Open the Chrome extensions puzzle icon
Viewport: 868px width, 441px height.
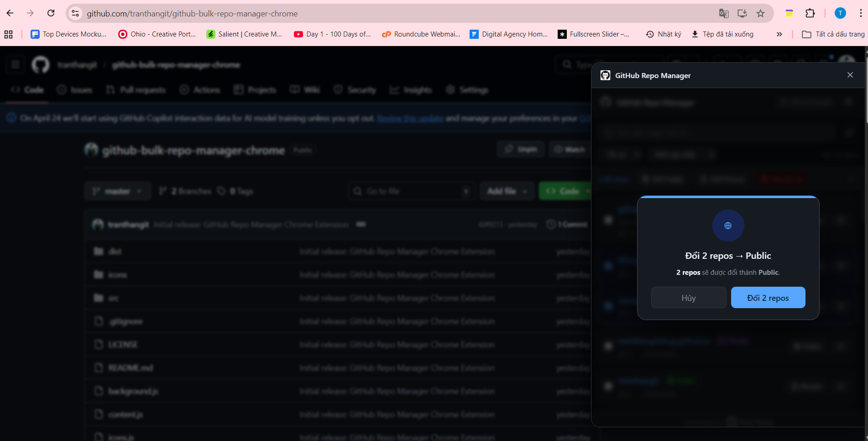point(810,13)
